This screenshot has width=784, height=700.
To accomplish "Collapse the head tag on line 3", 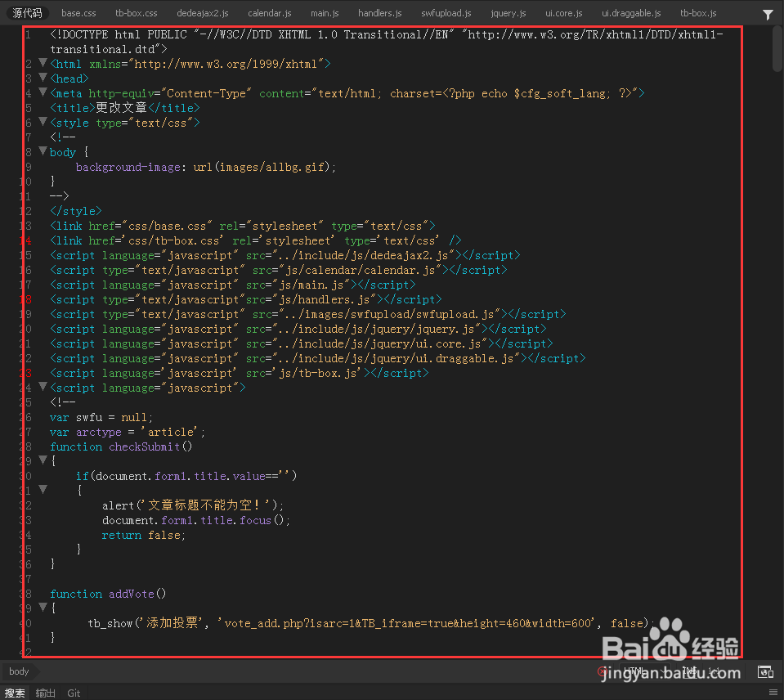I will tap(43, 77).
